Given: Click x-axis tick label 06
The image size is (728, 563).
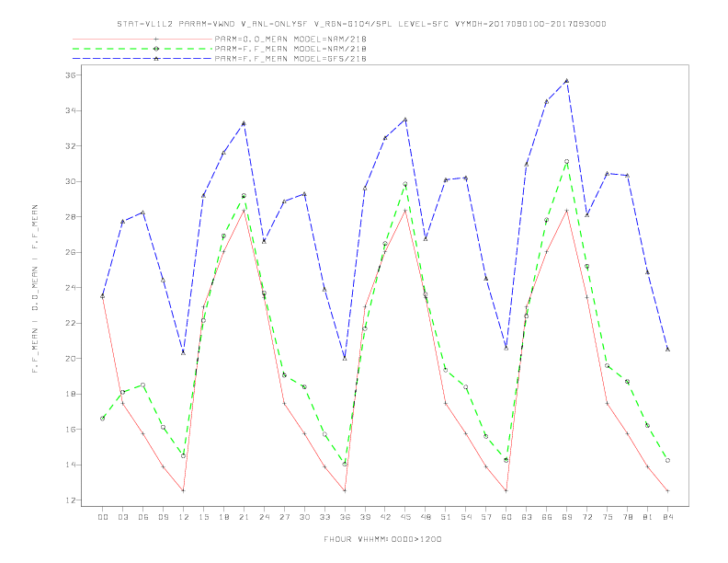Looking at the screenshot, I should [143, 517].
